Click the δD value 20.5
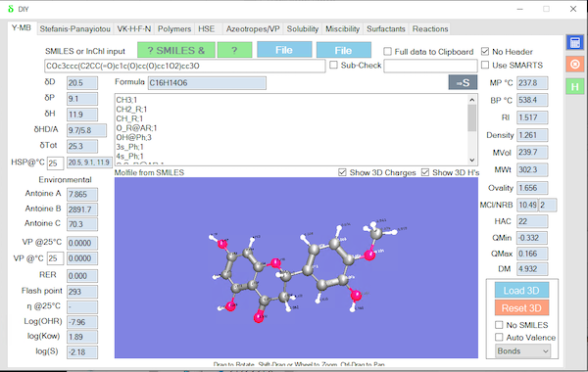588x372 pixels. (x=82, y=83)
